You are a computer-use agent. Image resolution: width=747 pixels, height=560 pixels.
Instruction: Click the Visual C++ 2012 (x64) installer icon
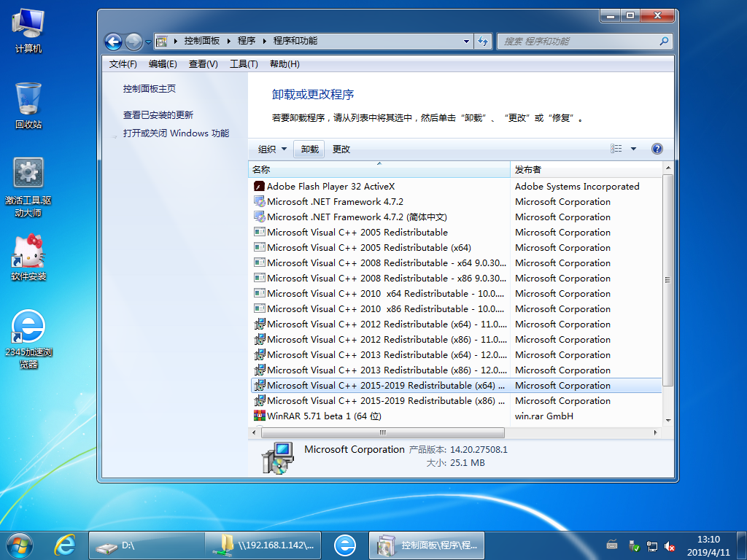tap(259, 324)
